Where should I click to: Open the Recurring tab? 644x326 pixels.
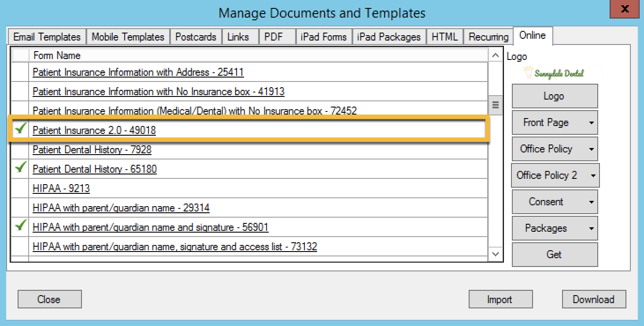click(489, 37)
